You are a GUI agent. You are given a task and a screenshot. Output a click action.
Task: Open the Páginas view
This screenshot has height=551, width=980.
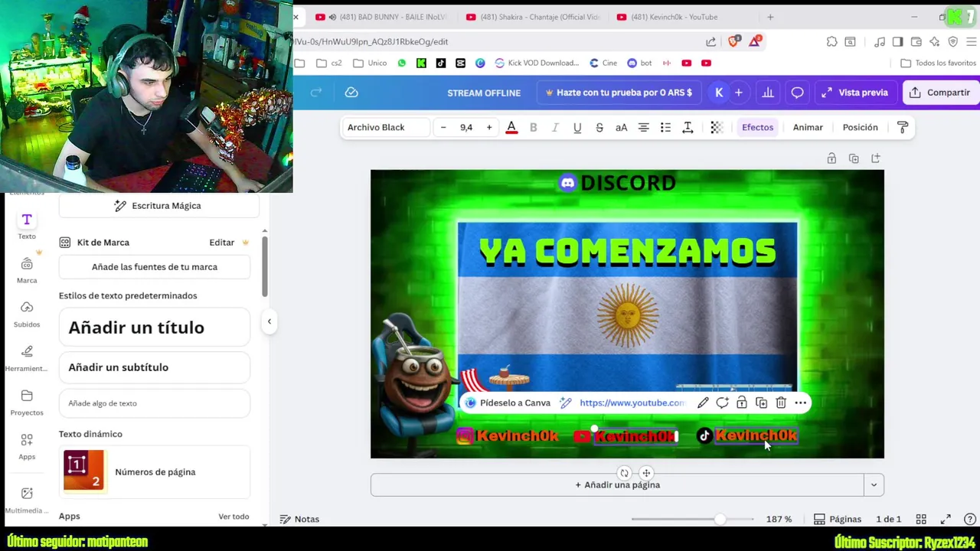(x=838, y=519)
